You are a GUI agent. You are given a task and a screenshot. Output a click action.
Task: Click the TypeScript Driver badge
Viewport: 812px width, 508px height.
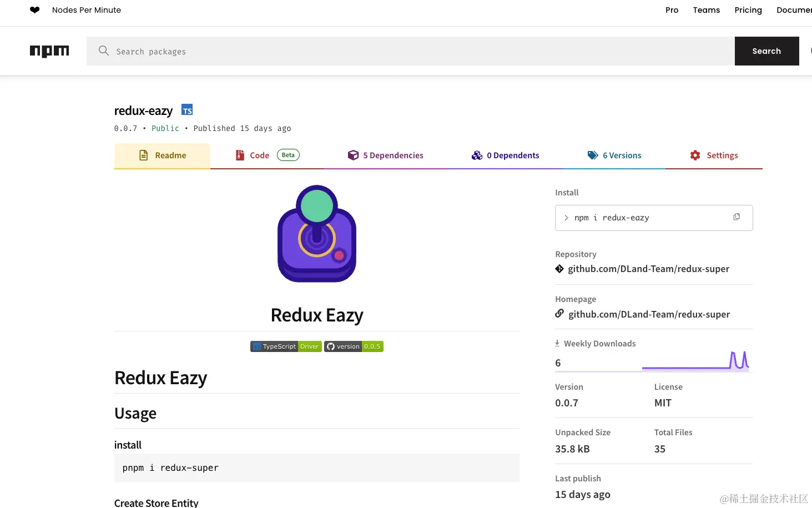[286, 346]
